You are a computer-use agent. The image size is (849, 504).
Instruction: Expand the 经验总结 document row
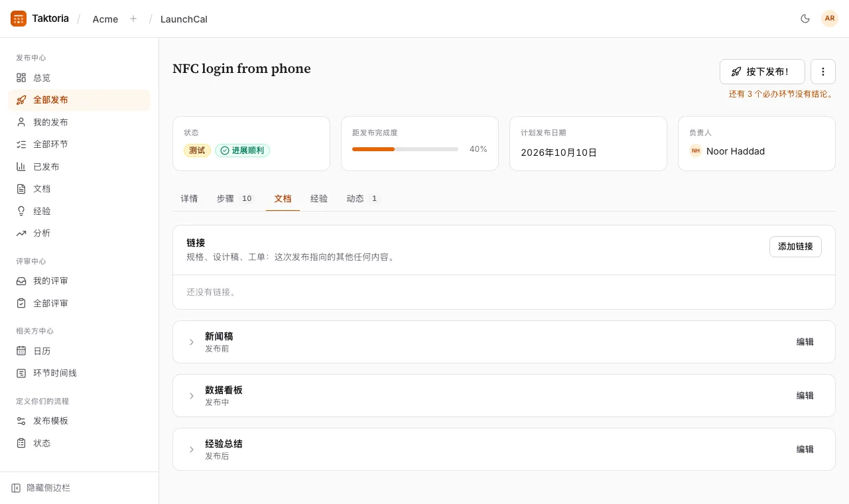192,450
